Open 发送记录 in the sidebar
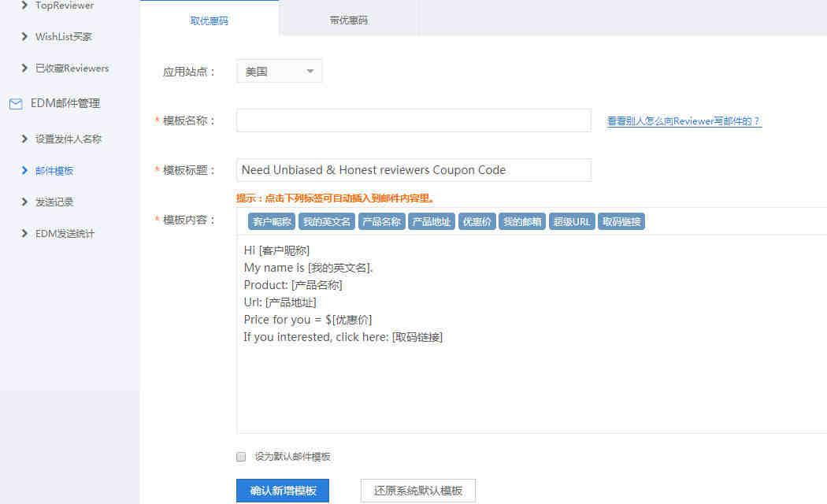This screenshot has width=827, height=504. click(x=54, y=202)
